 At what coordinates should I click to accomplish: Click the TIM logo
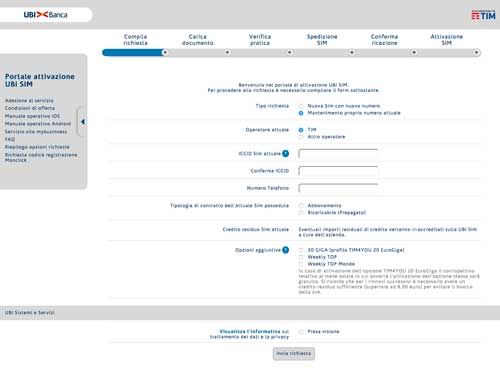click(x=483, y=15)
